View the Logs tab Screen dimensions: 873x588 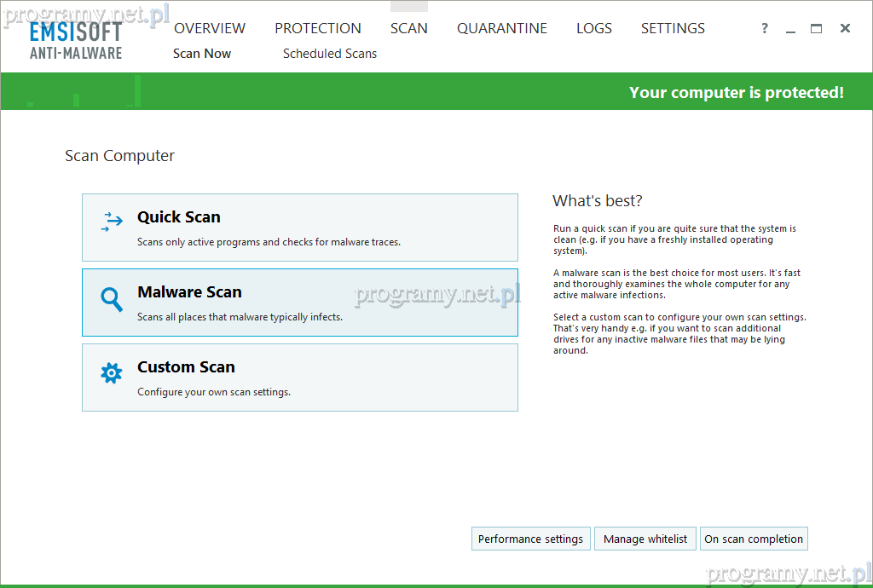(x=594, y=29)
